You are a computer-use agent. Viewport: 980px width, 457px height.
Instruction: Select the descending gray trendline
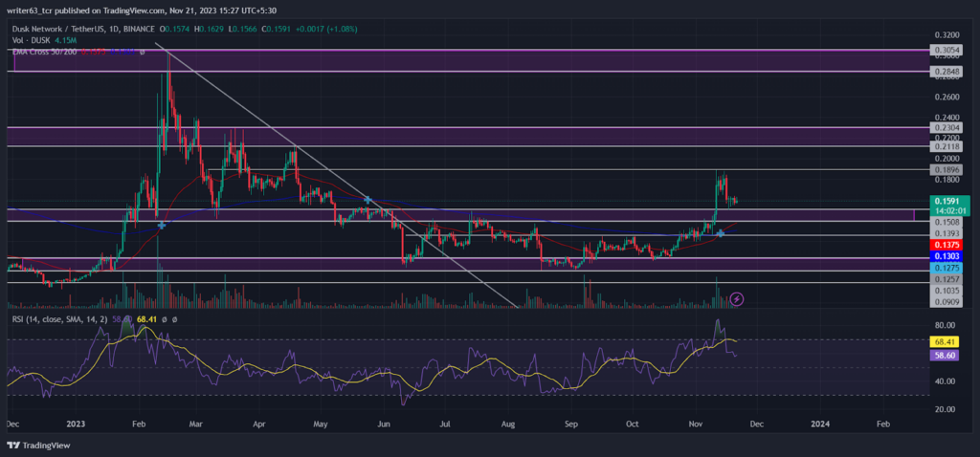click(336, 175)
